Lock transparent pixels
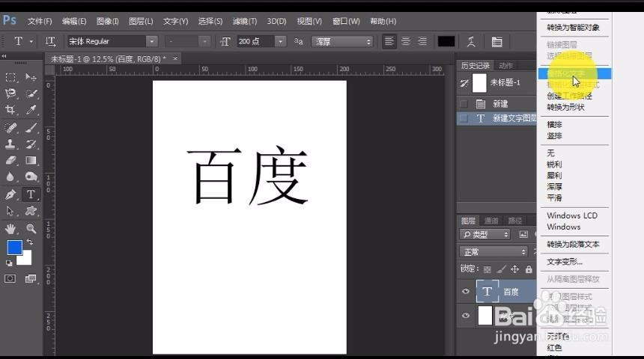This screenshot has width=644, height=359. coord(487,269)
